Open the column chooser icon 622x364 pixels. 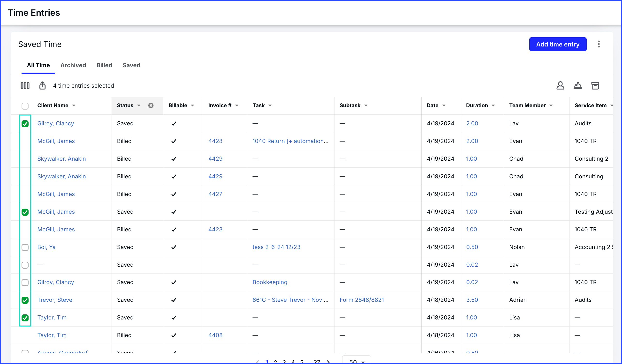point(25,86)
